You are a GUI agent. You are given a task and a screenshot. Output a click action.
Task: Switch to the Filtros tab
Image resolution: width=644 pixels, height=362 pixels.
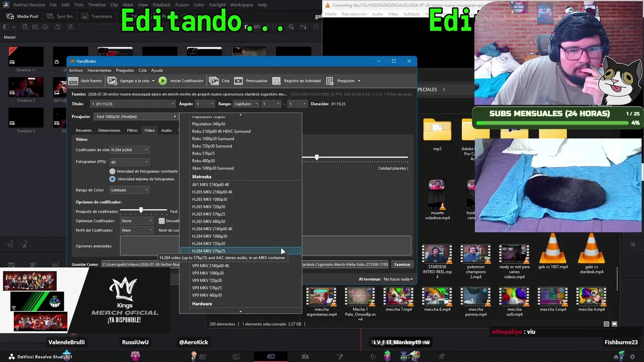[x=132, y=130]
